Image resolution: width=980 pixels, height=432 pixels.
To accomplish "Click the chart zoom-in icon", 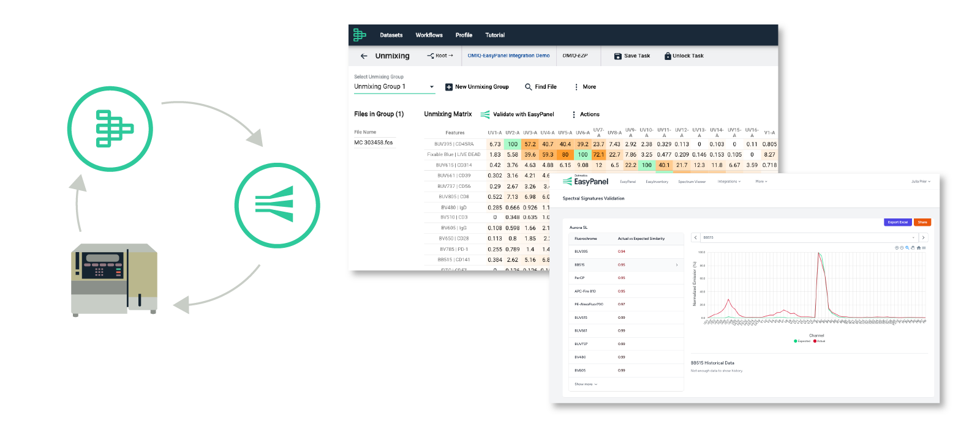I will click(x=897, y=248).
